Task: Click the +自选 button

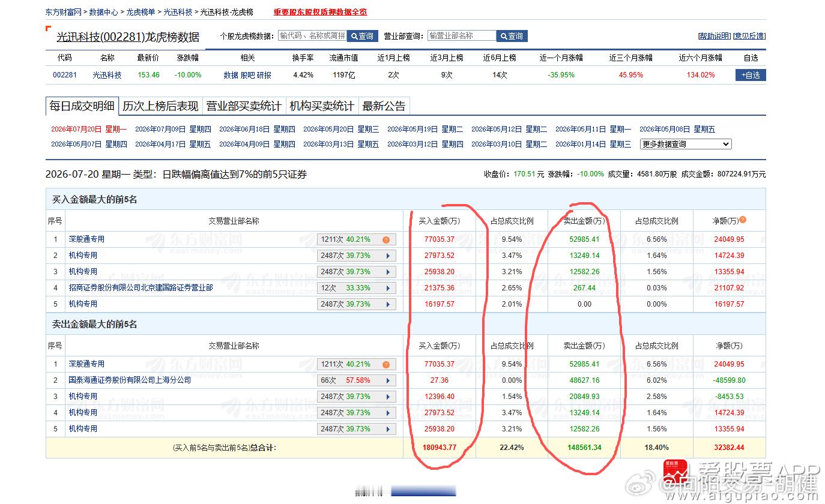Action: pos(751,75)
